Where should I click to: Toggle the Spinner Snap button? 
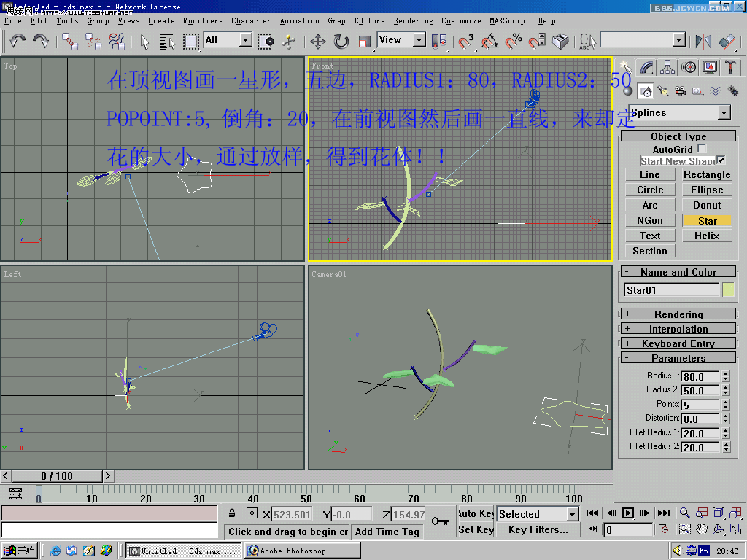point(536,42)
